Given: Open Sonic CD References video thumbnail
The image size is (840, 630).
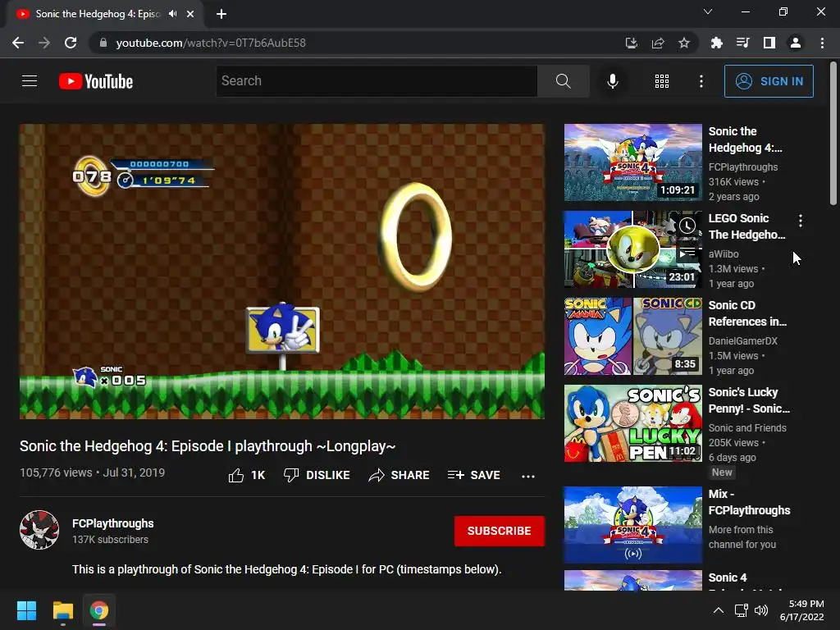Looking at the screenshot, I should (x=632, y=336).
